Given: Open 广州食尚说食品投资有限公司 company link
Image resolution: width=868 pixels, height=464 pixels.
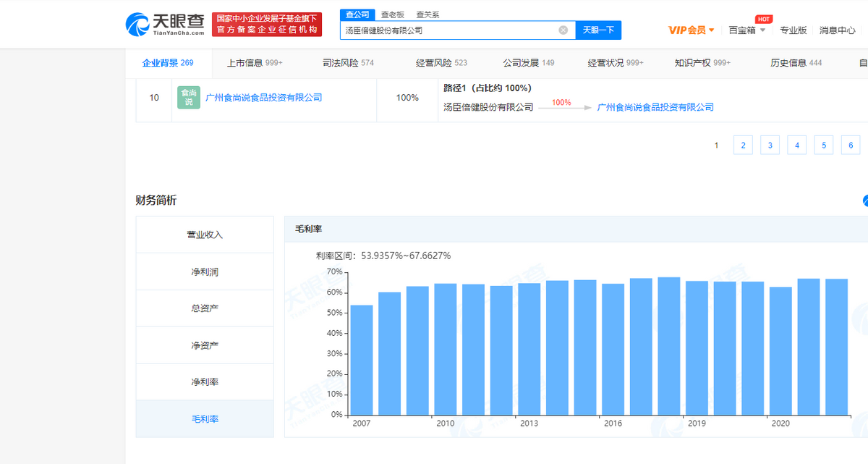Looking at the screenshot, I should click(x=263, y=98).
